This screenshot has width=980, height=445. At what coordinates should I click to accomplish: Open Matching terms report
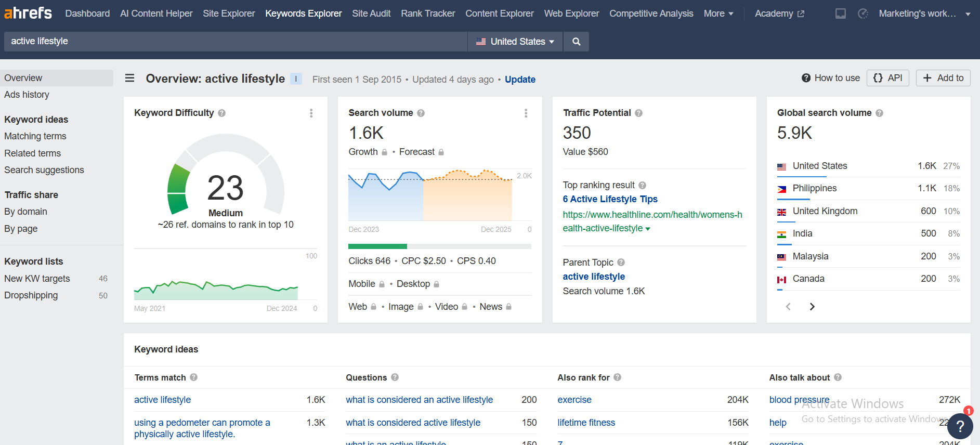[35, 136]
